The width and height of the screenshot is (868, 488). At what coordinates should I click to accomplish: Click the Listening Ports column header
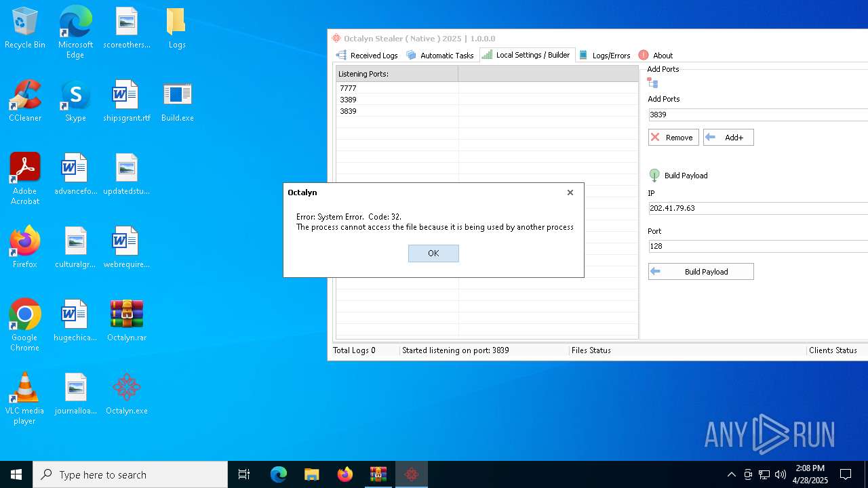pyautogui.click(x=397, y=74)
